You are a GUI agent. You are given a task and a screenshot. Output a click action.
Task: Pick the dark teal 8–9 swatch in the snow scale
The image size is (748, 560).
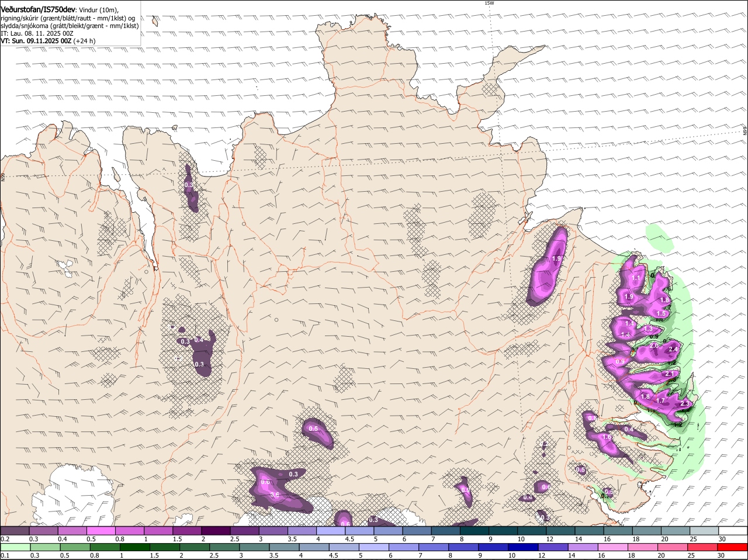[x=475, y=531]
